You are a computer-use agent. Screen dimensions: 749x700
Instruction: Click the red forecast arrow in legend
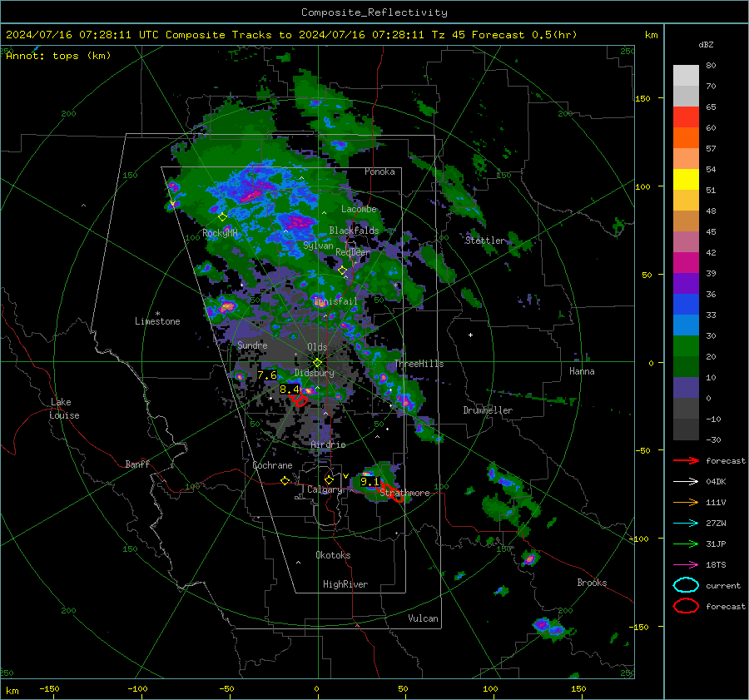(x=686, y=460)
